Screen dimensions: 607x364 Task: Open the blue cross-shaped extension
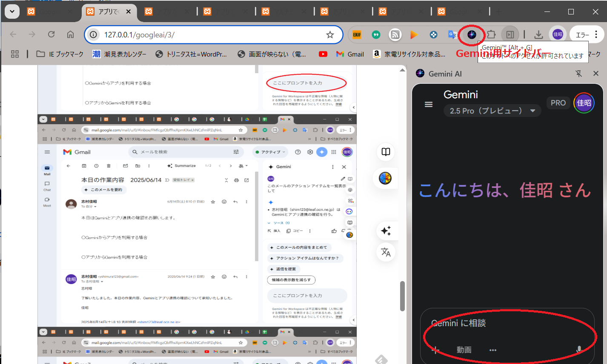coord(433,35)
